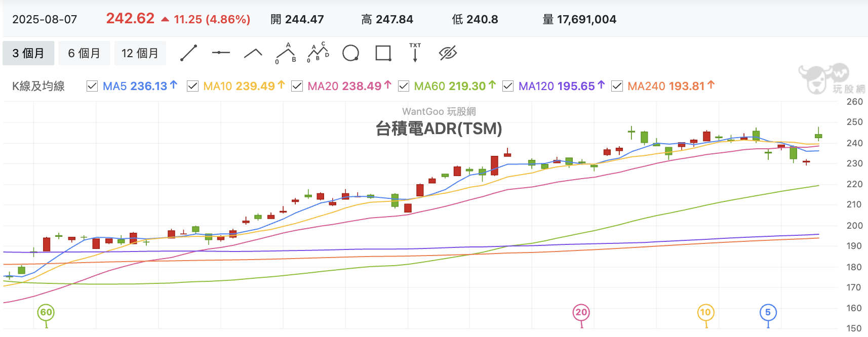Click the MA10 239.49 label
This screenshot has width=868, height=337.
coord(244,86)
